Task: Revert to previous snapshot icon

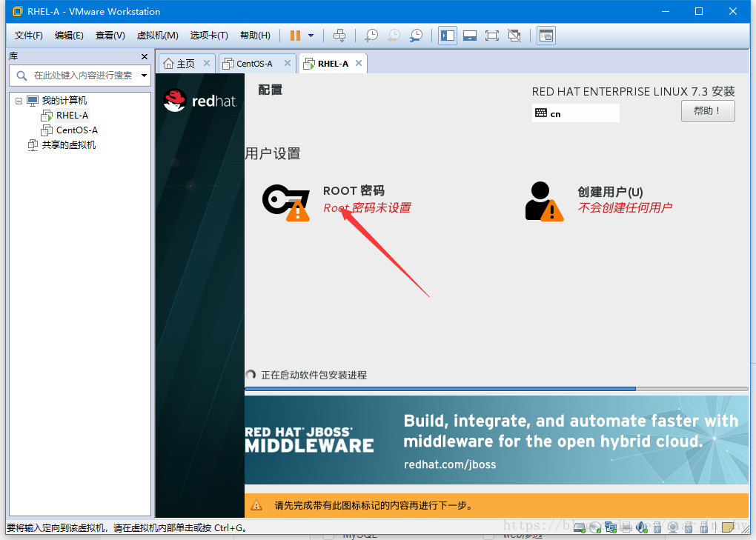Action: (394, 35)
